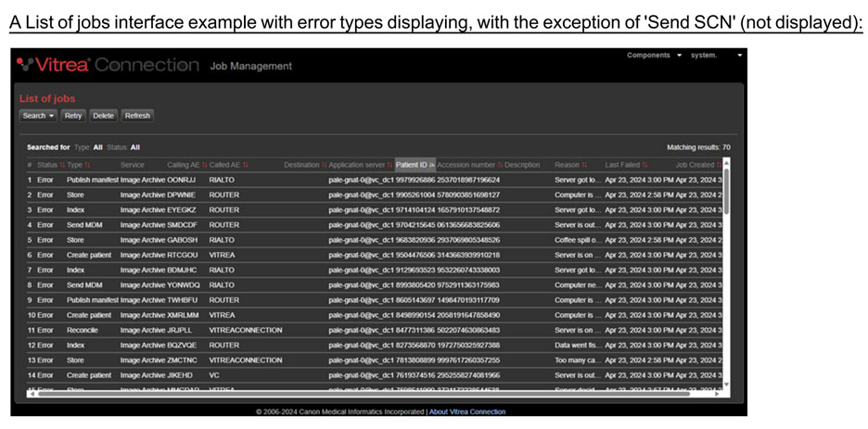Sort by the Accession number sort icon

[x=501, y=165]
